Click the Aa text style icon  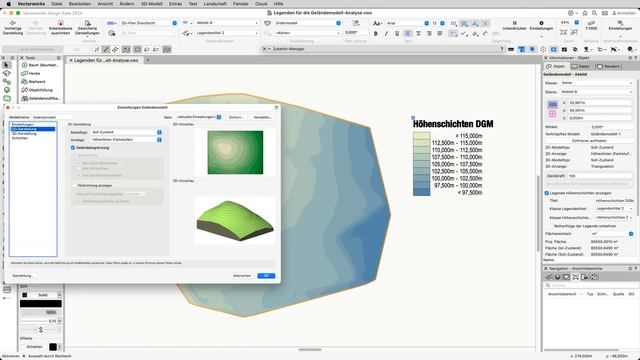point(377,23)
